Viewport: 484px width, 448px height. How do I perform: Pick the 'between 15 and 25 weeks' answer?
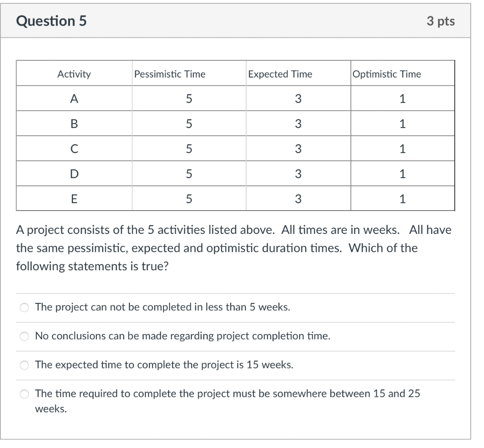(24, 394)
